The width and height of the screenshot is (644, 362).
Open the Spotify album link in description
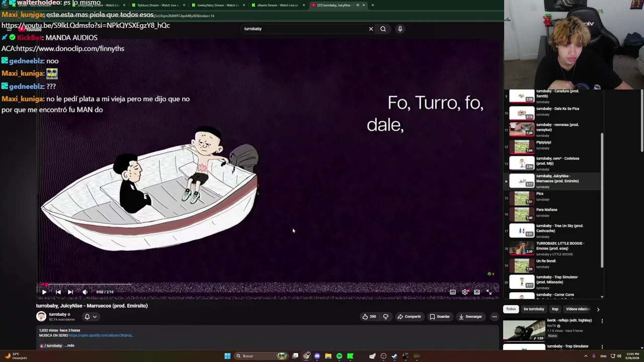pyautogui.click(x=101, y=335)
